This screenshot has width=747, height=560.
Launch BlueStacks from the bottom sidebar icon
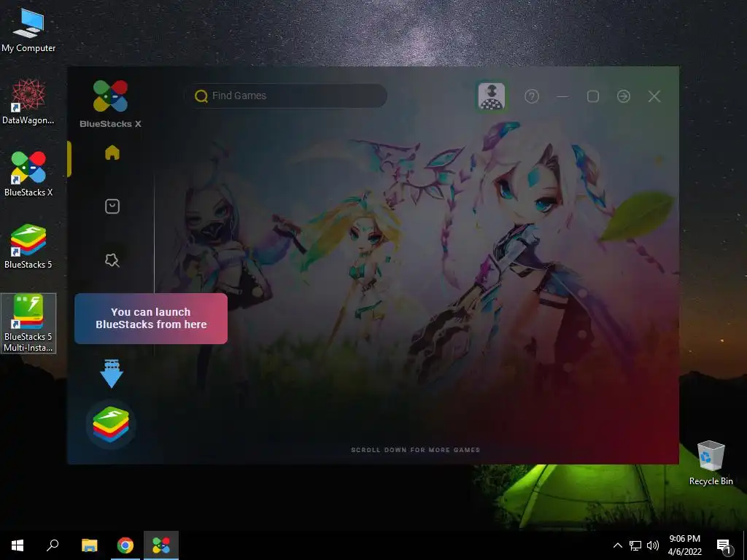coord(111,424)
